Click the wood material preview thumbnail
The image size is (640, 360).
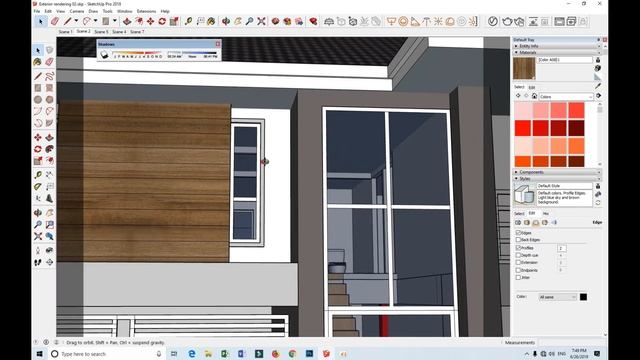524,68
